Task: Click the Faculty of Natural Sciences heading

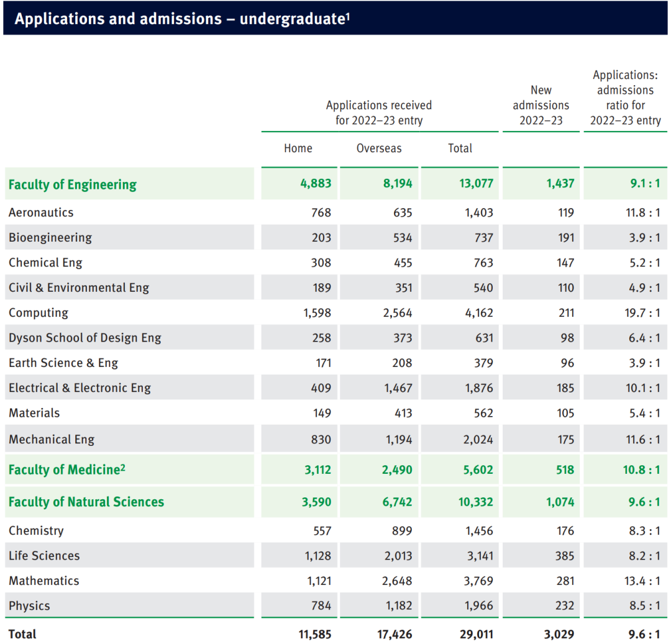Action: point(86,502)
